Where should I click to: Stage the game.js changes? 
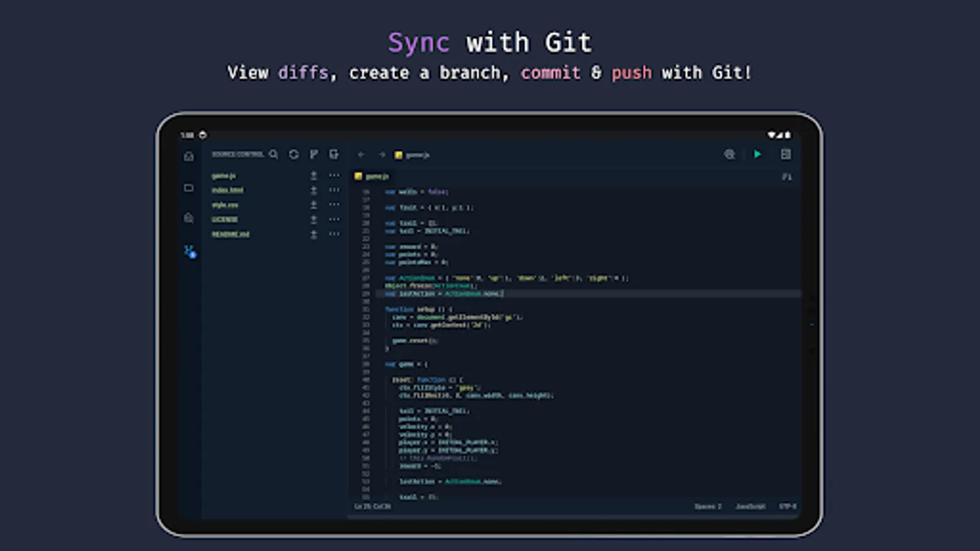[x=313, y=175]
